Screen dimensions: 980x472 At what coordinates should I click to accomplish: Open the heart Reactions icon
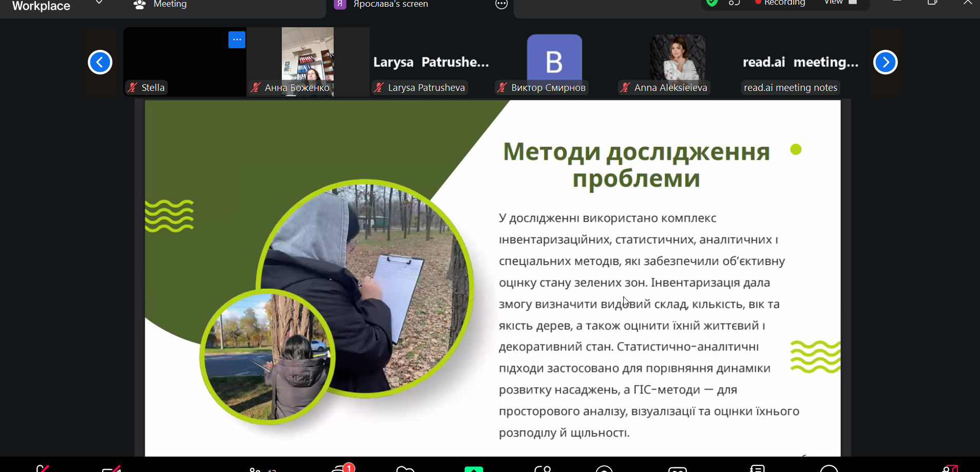(x=405, y=469)
